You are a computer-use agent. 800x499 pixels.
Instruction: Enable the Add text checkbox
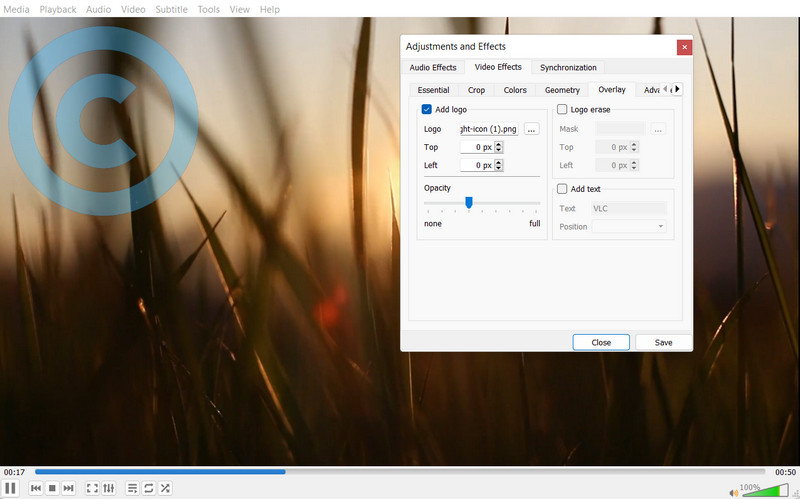(562, 189)
